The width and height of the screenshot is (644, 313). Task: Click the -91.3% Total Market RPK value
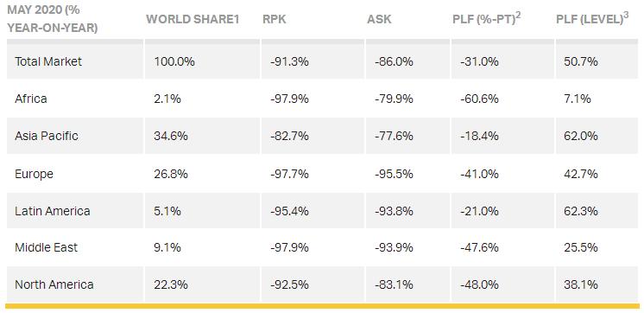click(x=289, y=61)
